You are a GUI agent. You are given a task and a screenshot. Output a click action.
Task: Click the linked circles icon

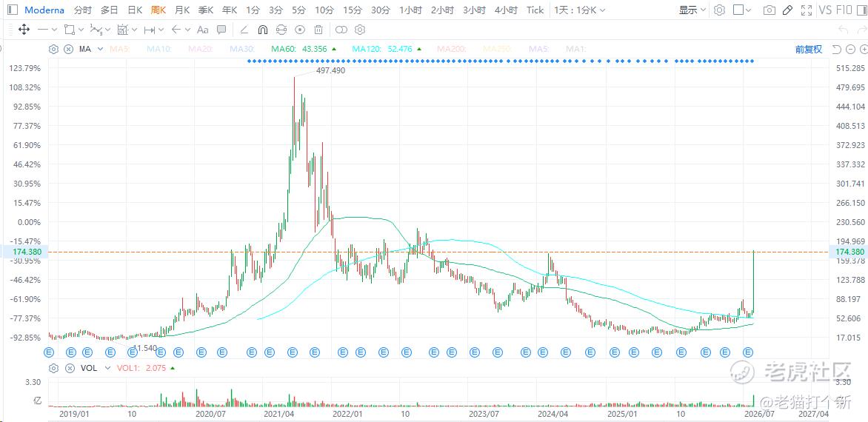pyautogui.click(x=341, y=30)
